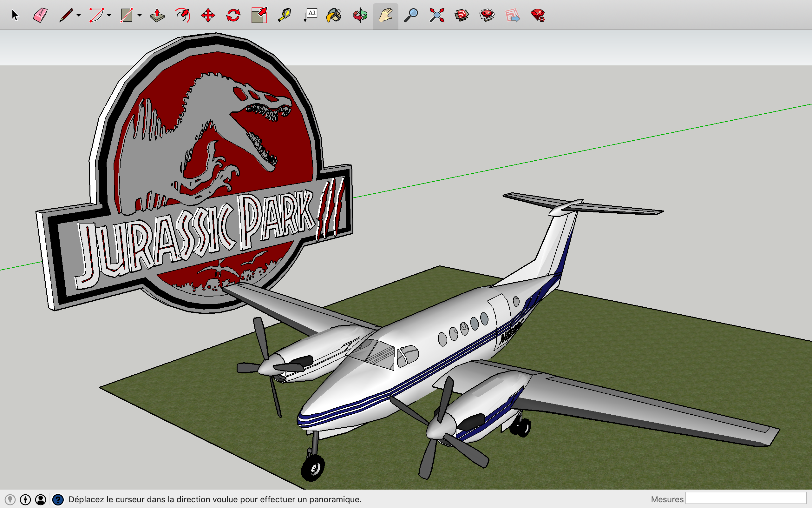Viewport: 812px width, 508px height.
Task: Select the Rectangle shape tool
Action: (127, 16)
